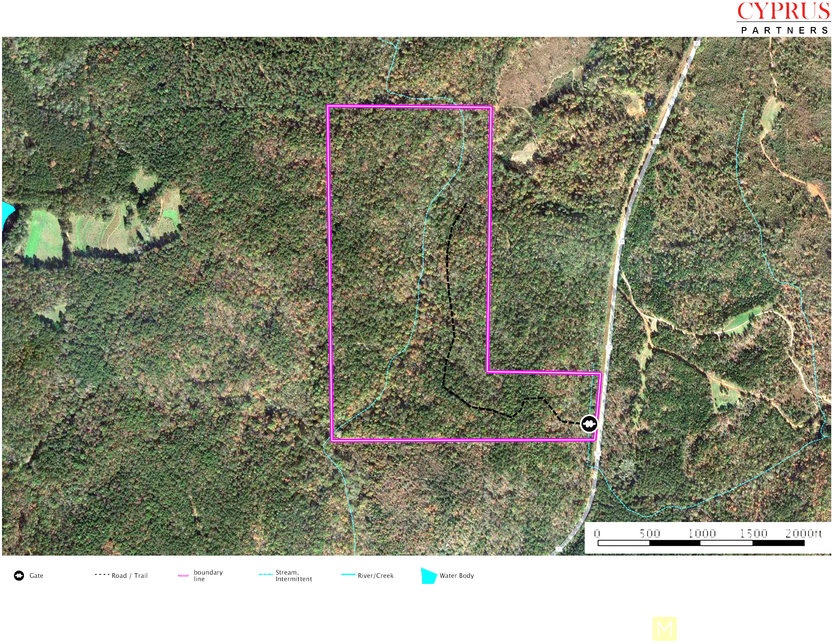Click the River/Creek cyan line legend symbol

pyautogui.click(x=348, y=574)
